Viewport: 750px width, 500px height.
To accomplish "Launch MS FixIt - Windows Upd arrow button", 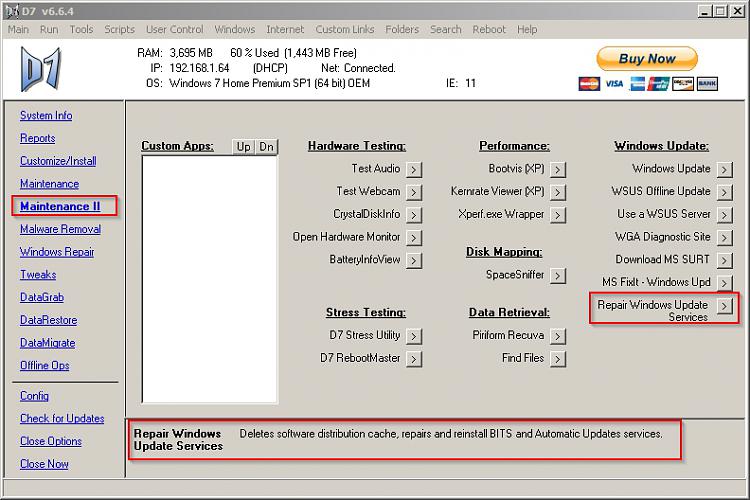I will point(725,283).
